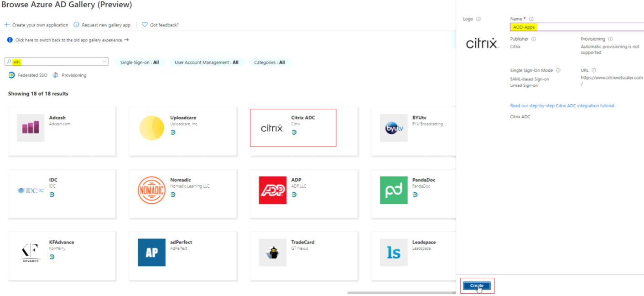Click the Uploadcare logo
Image resolution: width=644 pixels, height=296 pixels.
tap(152, 127)
